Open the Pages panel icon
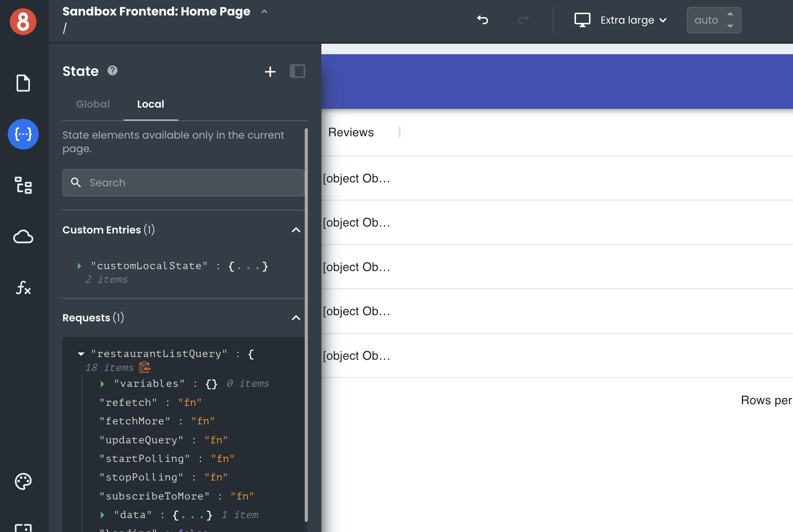793x532 pixels. point(23,83)
